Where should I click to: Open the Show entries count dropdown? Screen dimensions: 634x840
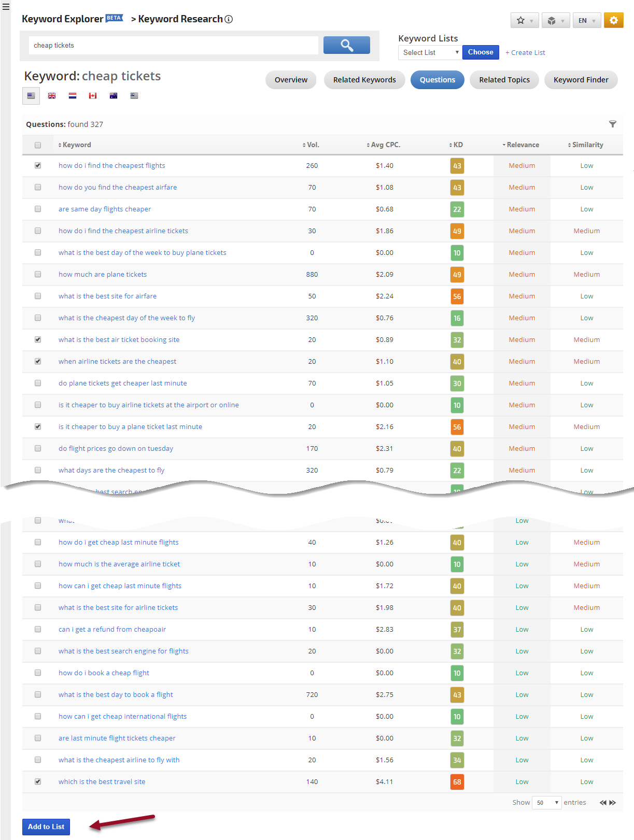coord(547,803)
